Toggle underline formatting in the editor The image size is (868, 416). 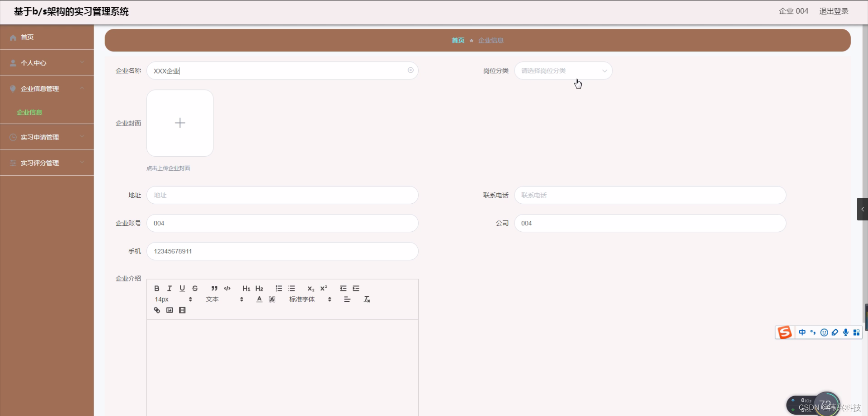click(x=182, y=288)
